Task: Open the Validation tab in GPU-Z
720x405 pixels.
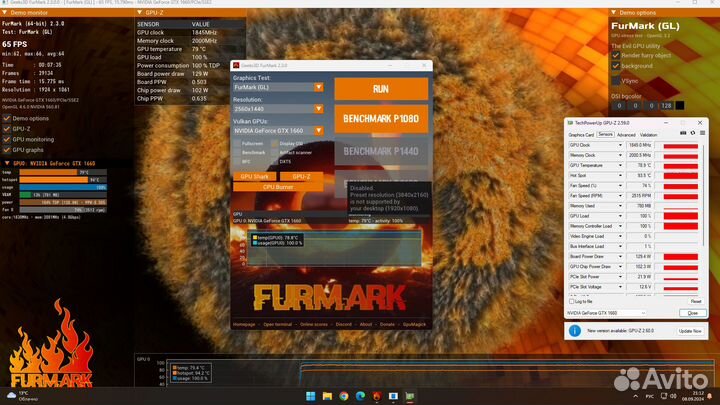Action: 649,134
